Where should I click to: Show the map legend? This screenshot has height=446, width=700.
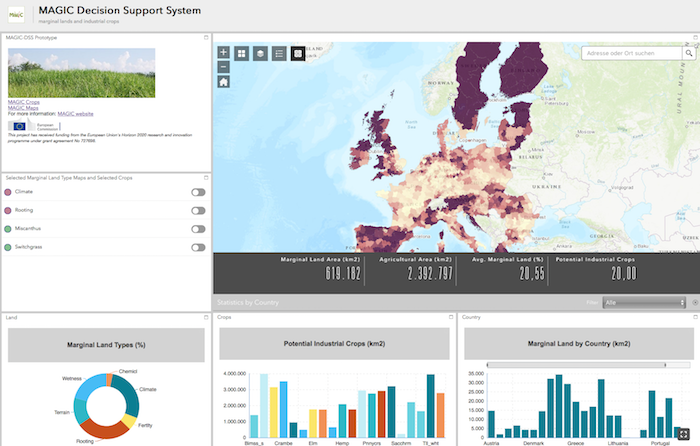[279, 53]
